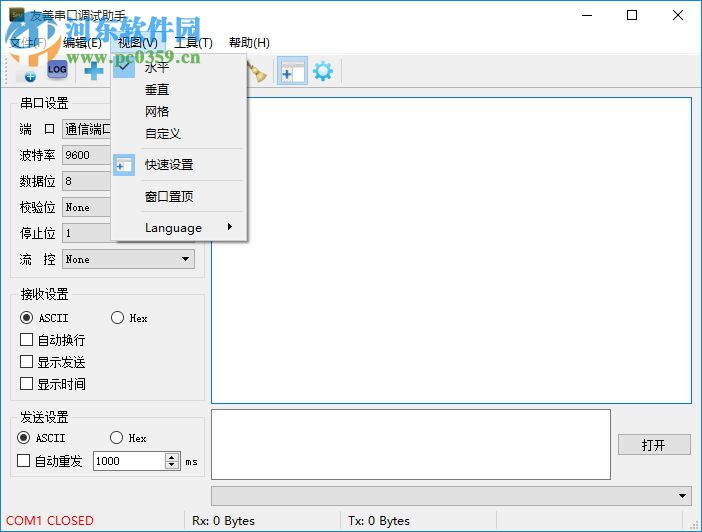The height and width of the screenshot is (532, 702).
Task: Click the broom clear icon in toolbar
Action: tap(257, 72)
